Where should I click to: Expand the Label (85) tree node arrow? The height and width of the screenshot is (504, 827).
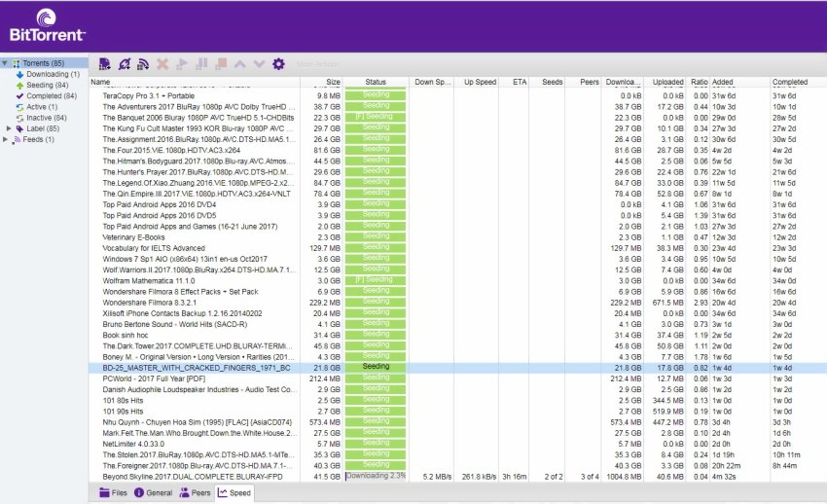point(9,128)
